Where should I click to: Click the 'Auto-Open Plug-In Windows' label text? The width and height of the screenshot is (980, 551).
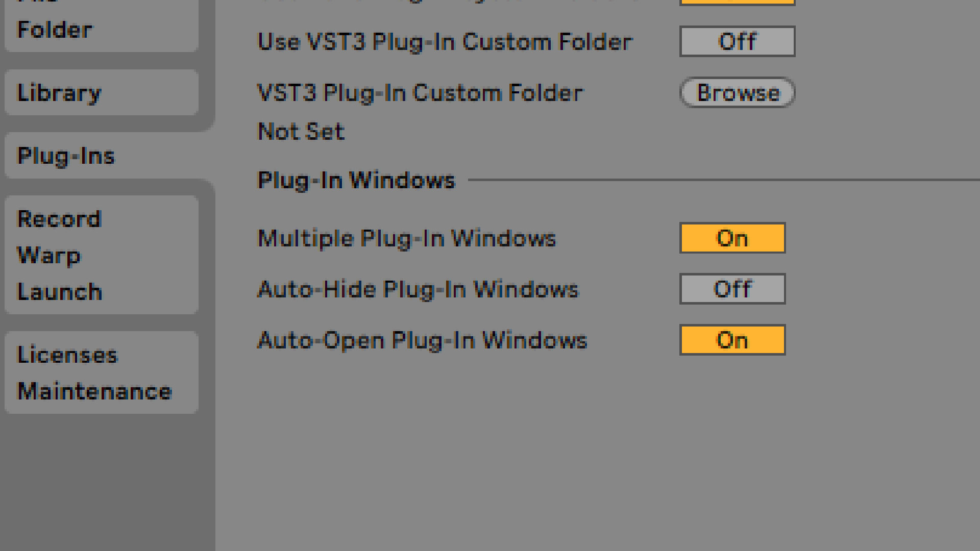coord(422,341)
